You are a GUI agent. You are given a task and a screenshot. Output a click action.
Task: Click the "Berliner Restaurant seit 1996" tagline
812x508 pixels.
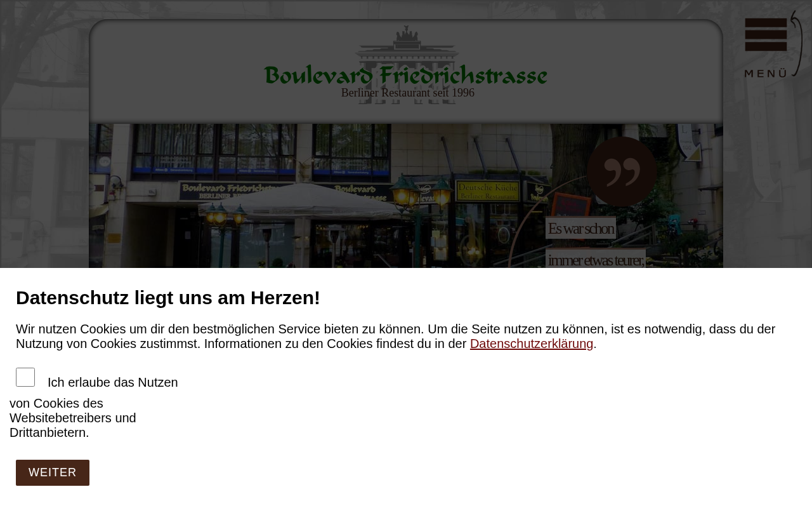pos(408,93)
